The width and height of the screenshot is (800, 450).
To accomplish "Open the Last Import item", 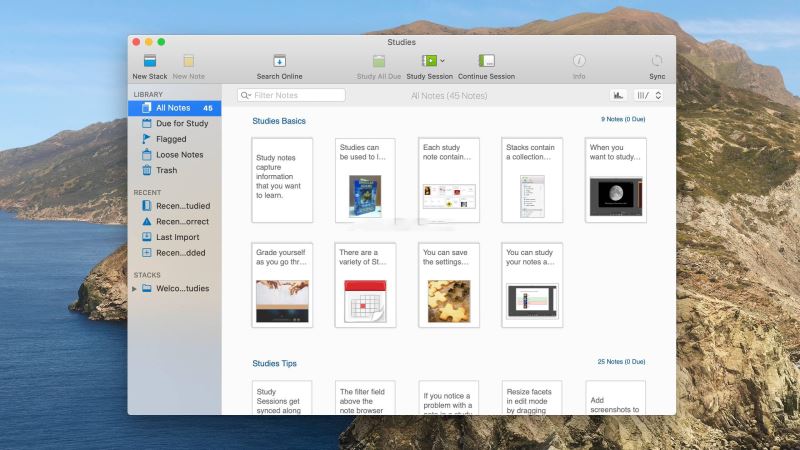I will coord(174,237).
